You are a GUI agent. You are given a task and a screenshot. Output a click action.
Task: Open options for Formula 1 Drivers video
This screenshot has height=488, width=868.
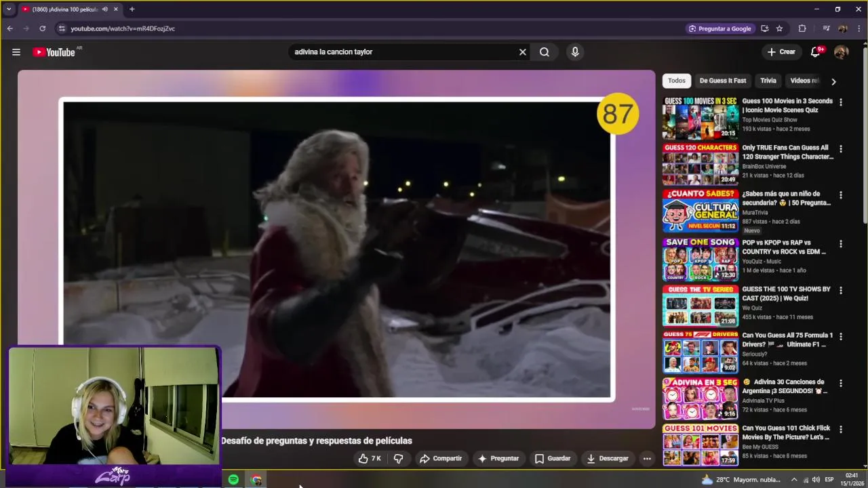841,337
